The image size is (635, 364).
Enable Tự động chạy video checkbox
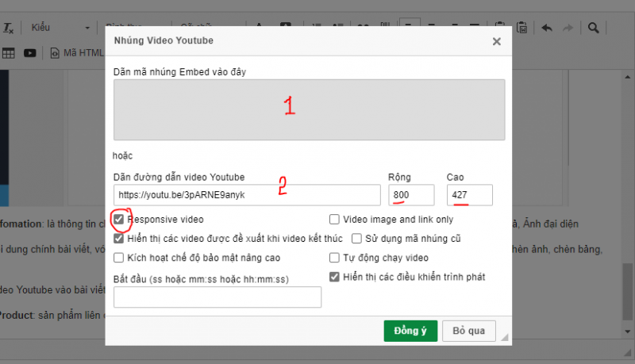pyautogui.click(x=335, y=258)
